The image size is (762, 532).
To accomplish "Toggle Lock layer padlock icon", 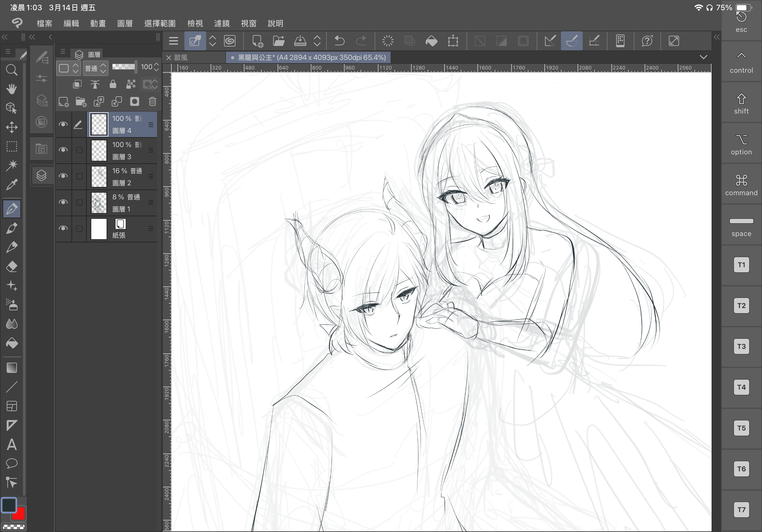I will [x=113, y=84].
